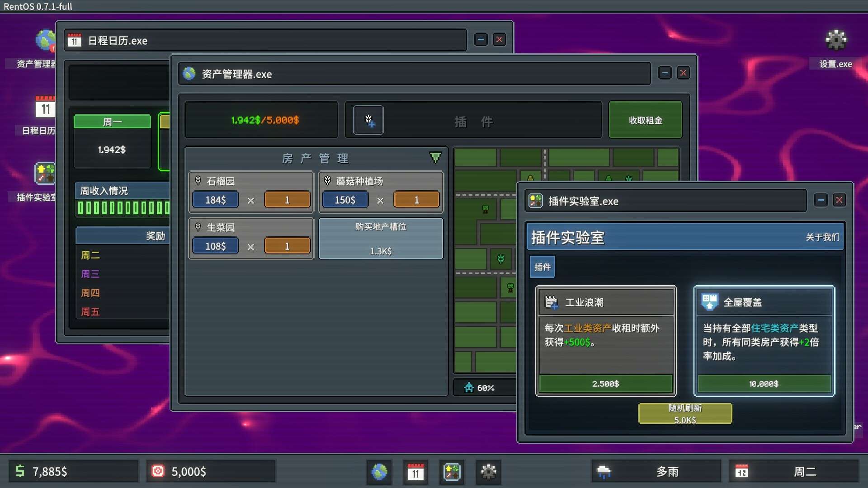Click the 周收入情况 progress bar
The width and height of the screenshot is (868, 488).
click(x=123, y=207)
